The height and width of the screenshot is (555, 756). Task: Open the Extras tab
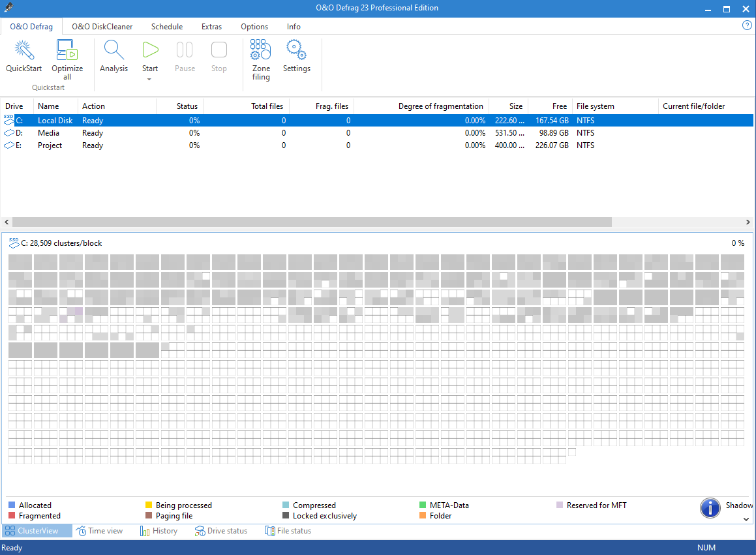click(211, 27)
